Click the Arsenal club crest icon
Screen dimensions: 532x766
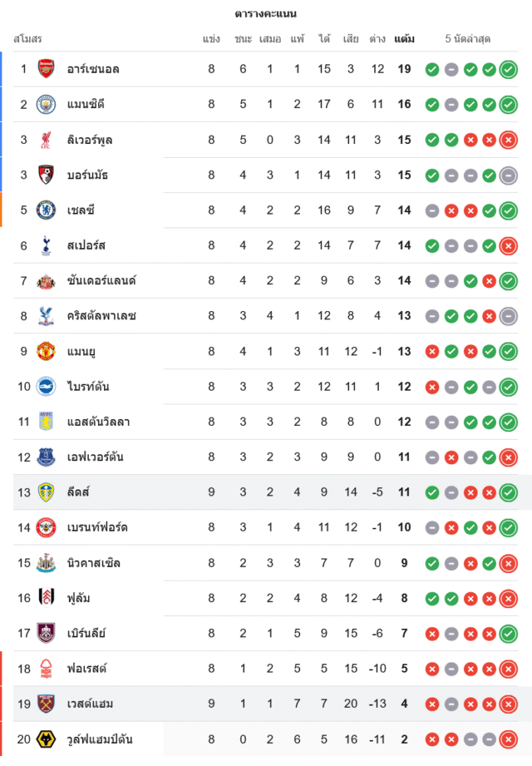pos(46,69)
